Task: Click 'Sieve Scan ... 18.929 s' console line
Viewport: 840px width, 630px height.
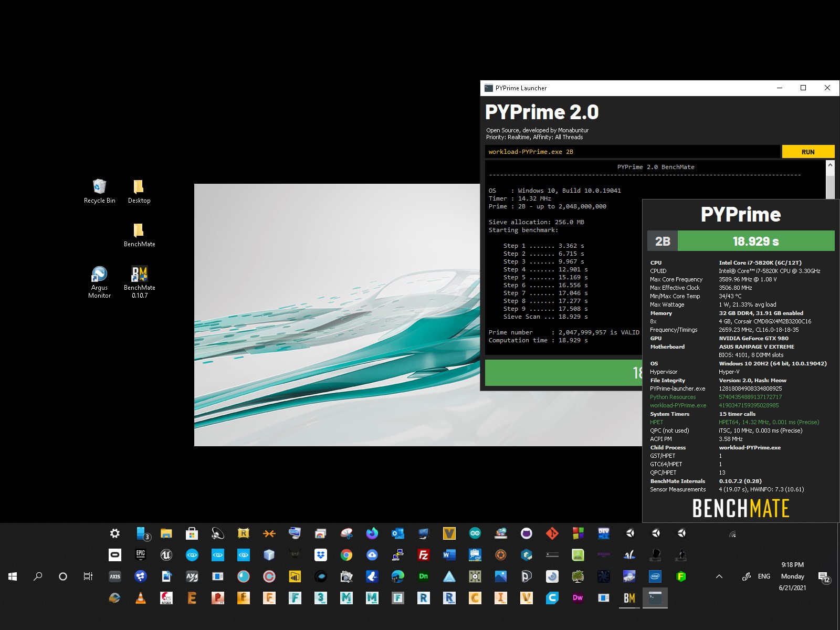Action: point(545,317)
